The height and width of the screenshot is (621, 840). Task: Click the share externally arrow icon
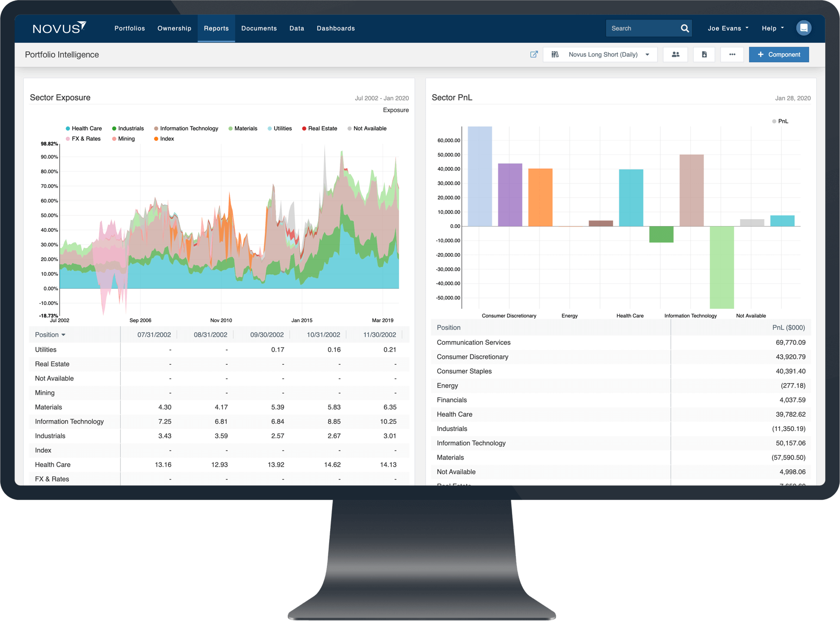pyautogui.click(x=533, y=54)
